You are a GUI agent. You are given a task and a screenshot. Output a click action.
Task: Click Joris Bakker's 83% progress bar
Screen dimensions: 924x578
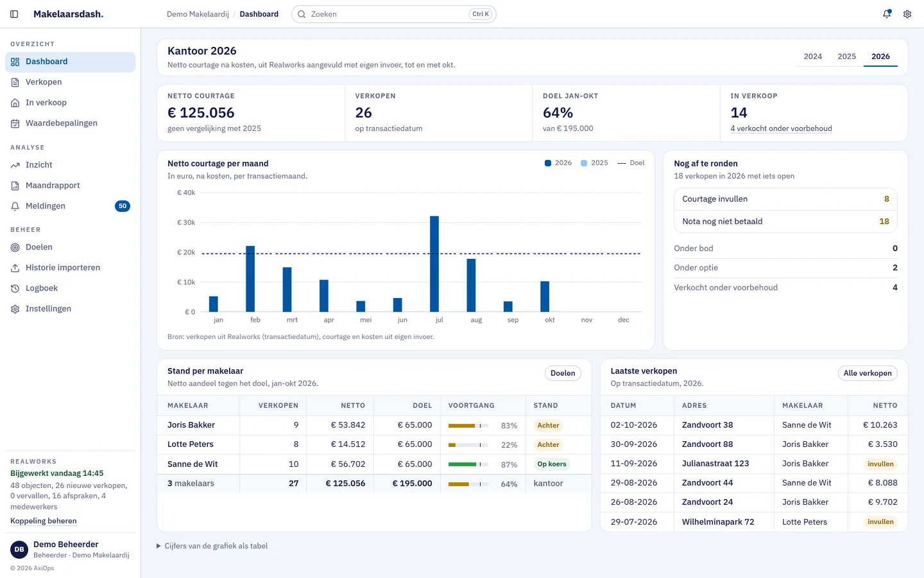point(468,426)
